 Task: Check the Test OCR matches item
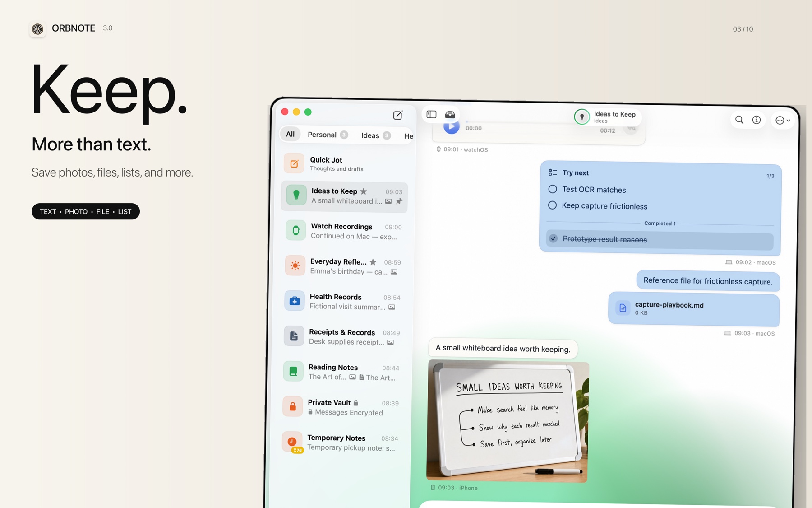(552, 189)
